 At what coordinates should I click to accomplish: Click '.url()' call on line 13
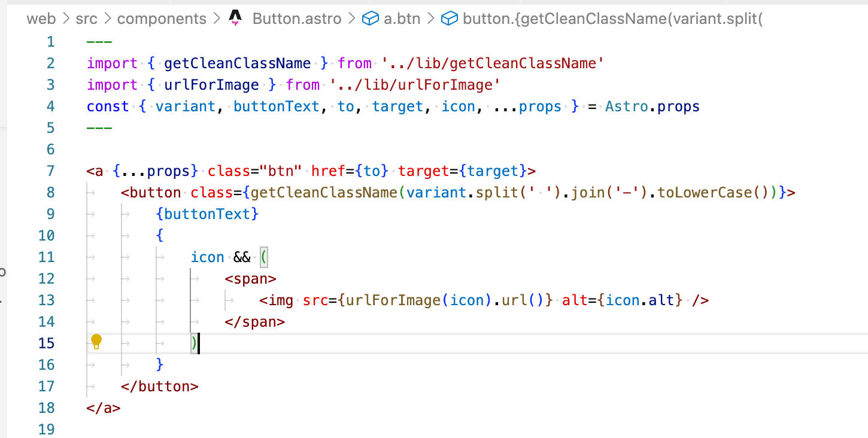[x=519, y=300]
